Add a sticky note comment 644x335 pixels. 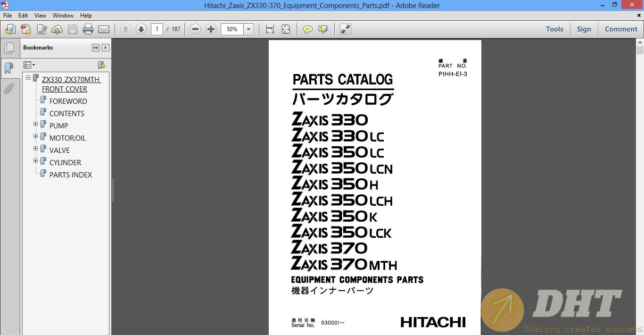coord(308,29)
